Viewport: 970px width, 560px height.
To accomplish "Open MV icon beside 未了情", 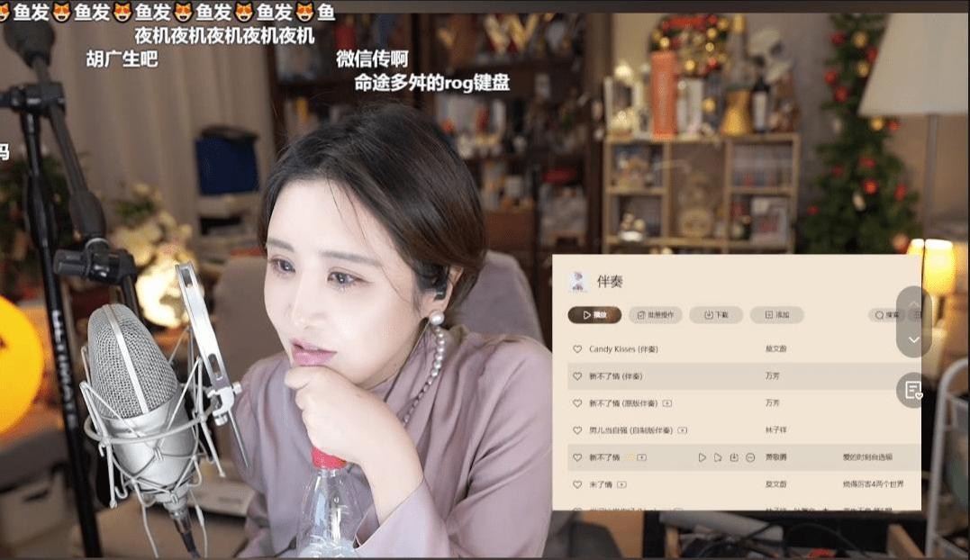I will [x=623, y=484].
